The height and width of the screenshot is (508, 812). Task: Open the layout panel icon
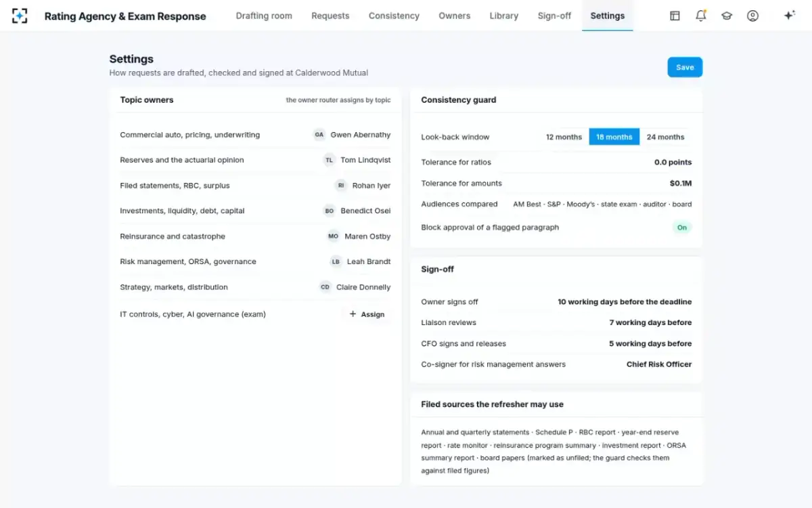[x=675, y=16]
